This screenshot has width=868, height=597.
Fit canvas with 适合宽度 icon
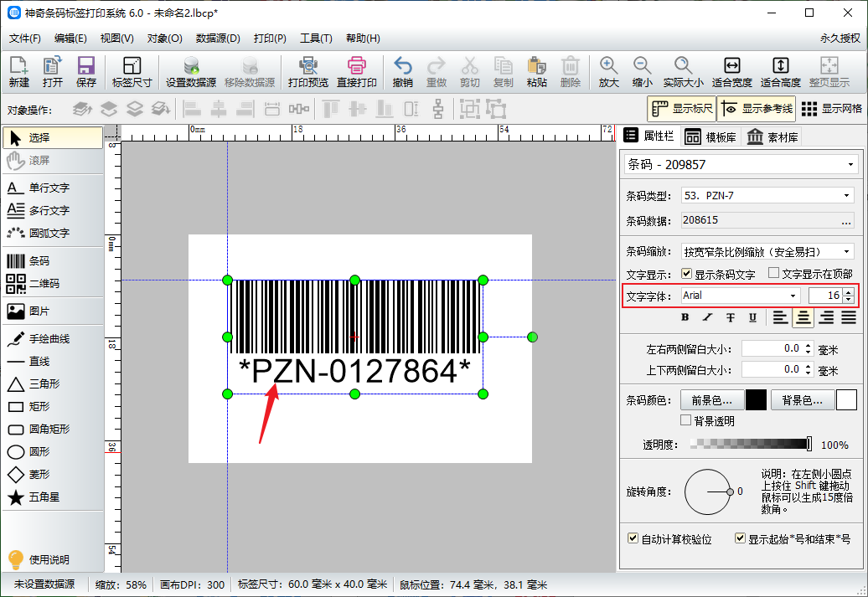coord(731,72)
